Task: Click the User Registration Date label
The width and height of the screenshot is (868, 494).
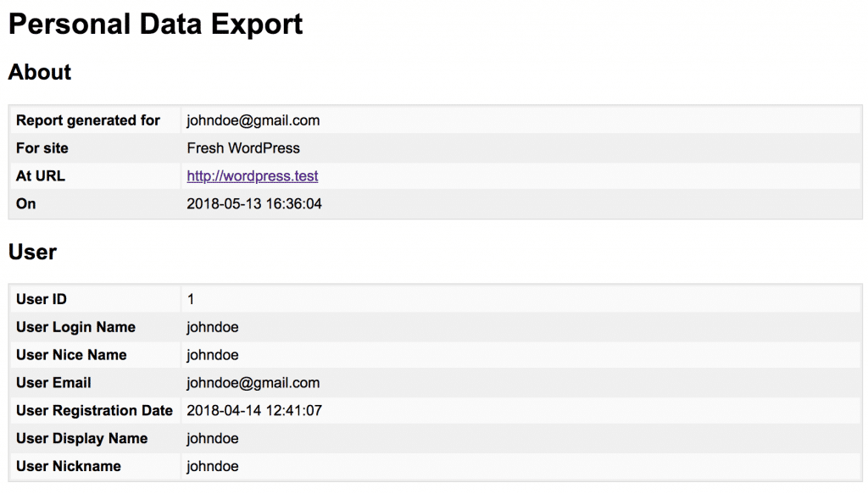Action: 94,410
